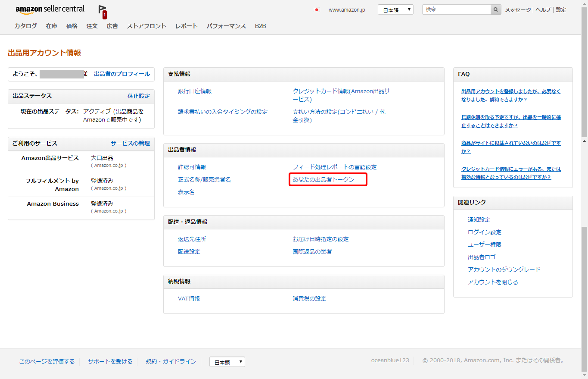Open the カタログ menu

coord(26,26)
